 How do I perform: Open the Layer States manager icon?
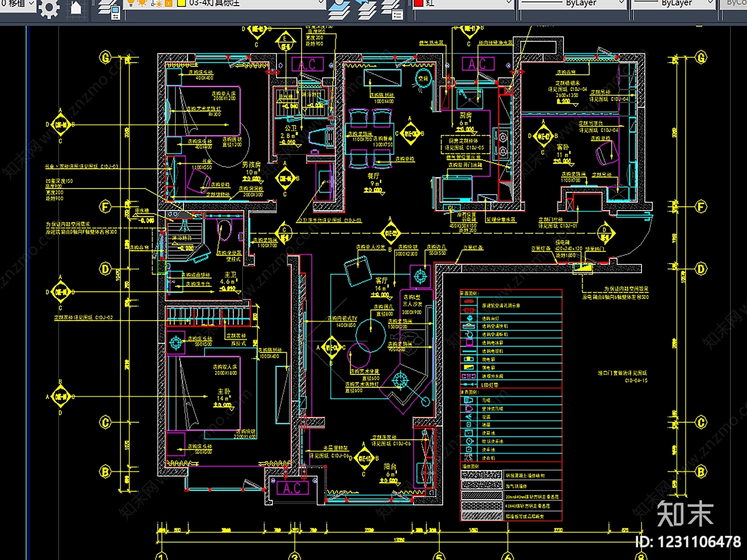coord(392,9)
